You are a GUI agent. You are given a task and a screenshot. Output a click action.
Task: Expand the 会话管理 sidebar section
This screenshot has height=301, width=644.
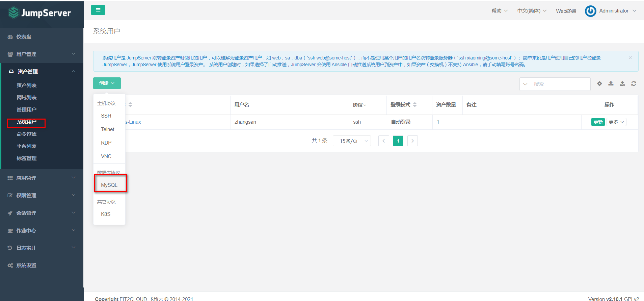tap(74, 213)
